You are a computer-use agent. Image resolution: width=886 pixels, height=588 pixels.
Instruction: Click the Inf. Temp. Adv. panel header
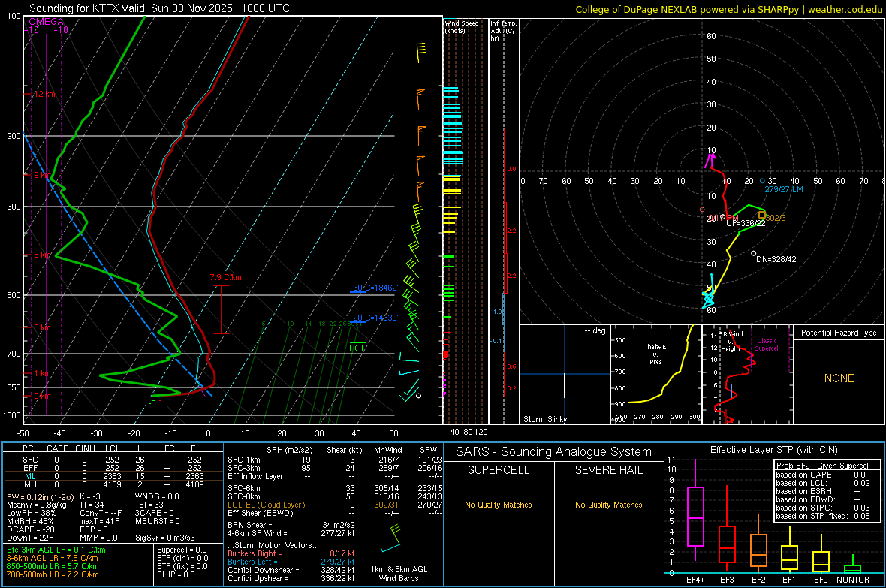pyautogui.click(x=503, y=31)
